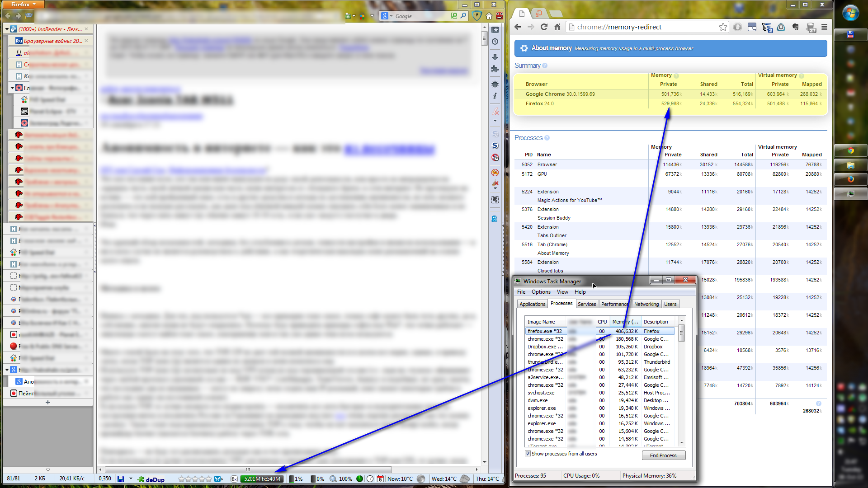Screen dimensions: 868x488
Task: Open Chrome menu hamburger icon
Action: pos(824,27)
